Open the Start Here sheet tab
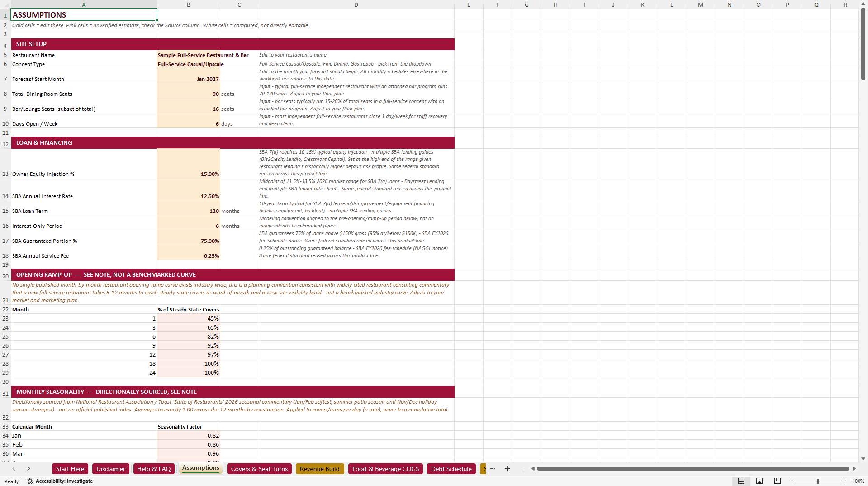Image resolution: width=868 pixels, height=486 pixels. pyautogui.click(x=70, y=469)
